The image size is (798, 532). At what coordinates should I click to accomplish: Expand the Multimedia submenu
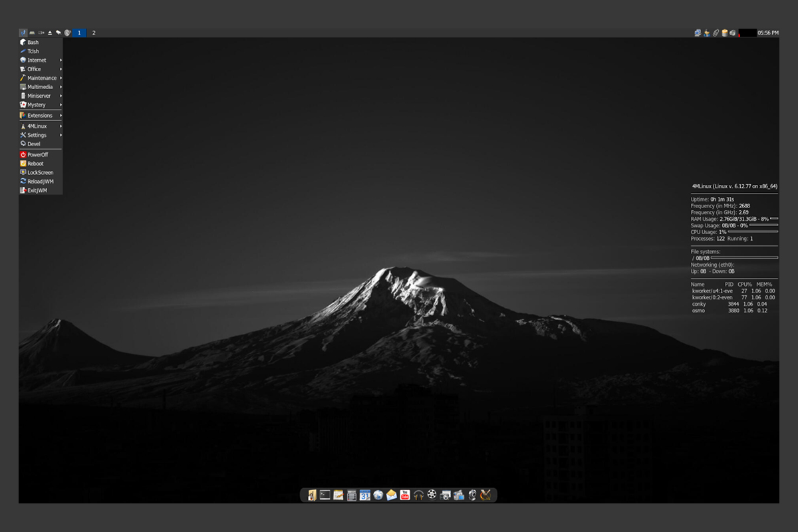tap(41, 86)
